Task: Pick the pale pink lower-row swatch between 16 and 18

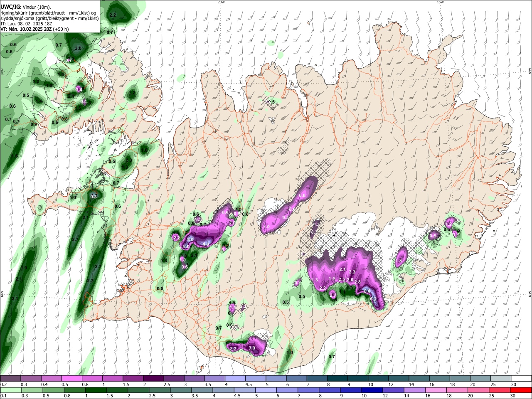Action: click(435, 390)
